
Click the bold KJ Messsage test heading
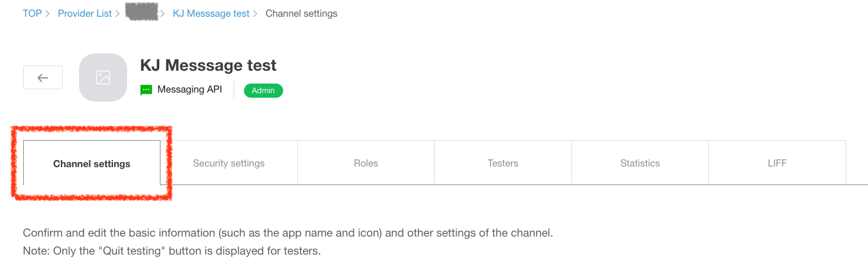click(208, 65)
